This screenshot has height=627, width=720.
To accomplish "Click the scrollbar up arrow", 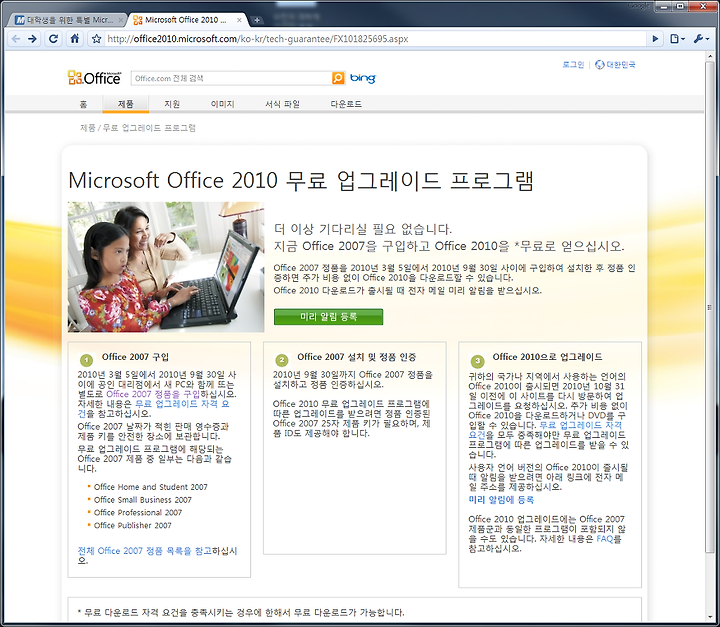I will pyautogui.click(x=710, y=56).
